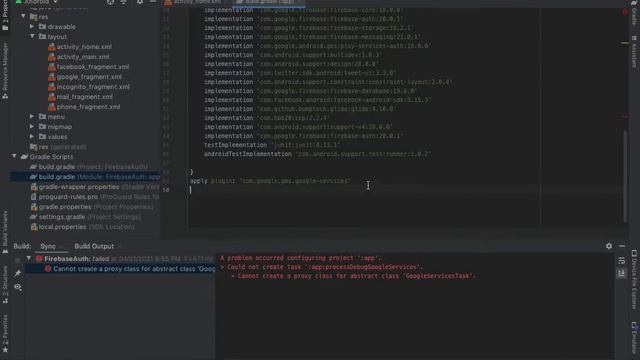Click the activity_main.xml file icon
Screen dimensions: 640x360
click(51, 57)
